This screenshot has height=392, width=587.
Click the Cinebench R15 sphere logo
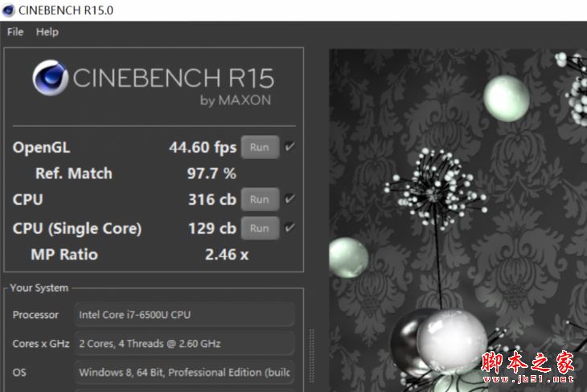pos(50,78)
